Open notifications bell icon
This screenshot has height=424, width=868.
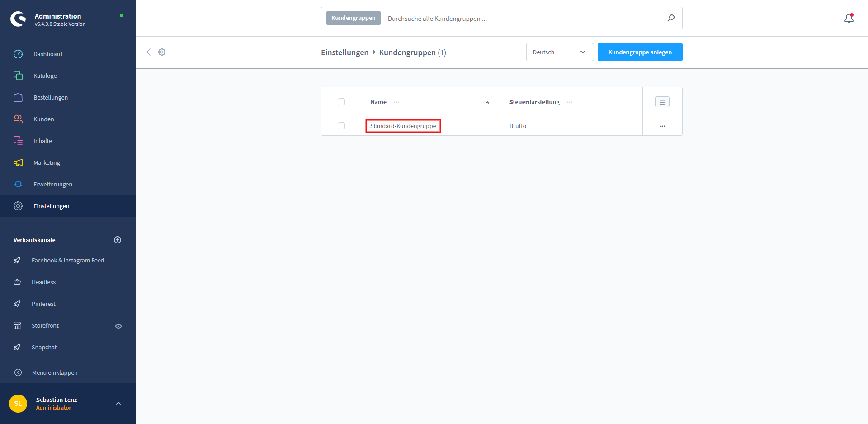tap(849, 18)
